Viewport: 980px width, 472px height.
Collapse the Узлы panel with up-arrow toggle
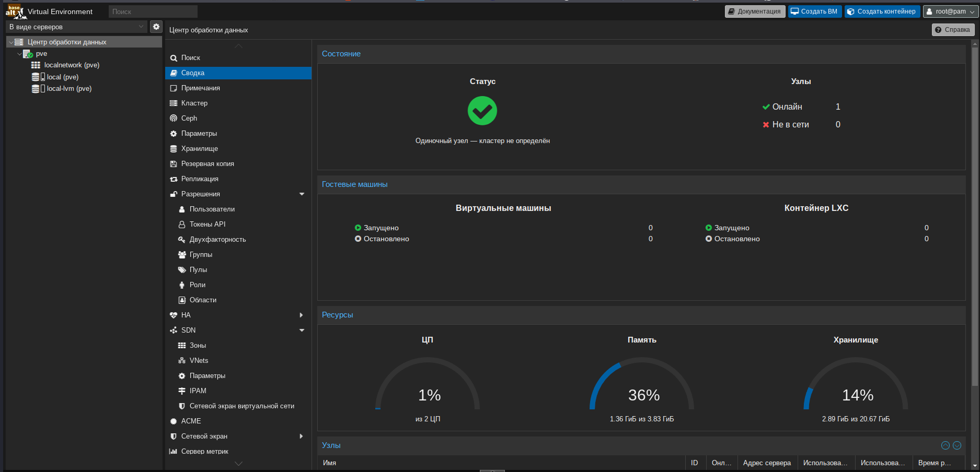click(x=945, y=445)
